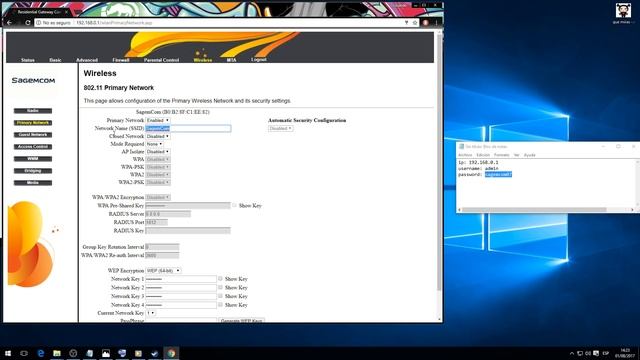
Task: Check Show Key for Network Key 2
Action: pyautogui.click(x=220, y=287)
